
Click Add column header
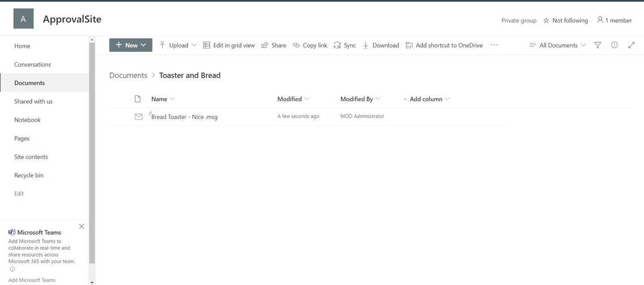coord(427,99)
